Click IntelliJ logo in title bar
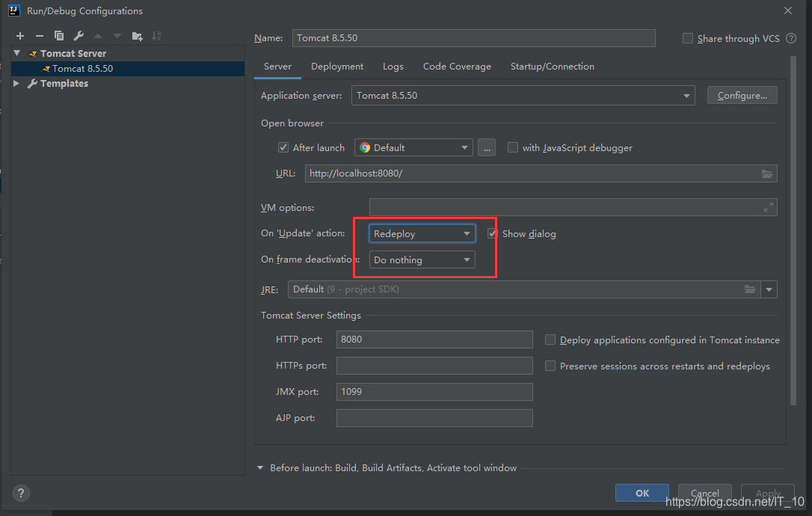The width and height of the screenshot is (812, 516). tap(14, 10)
